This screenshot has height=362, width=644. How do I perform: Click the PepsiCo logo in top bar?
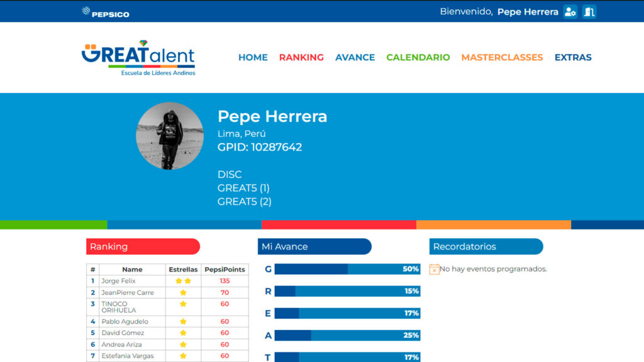point(106,13)
